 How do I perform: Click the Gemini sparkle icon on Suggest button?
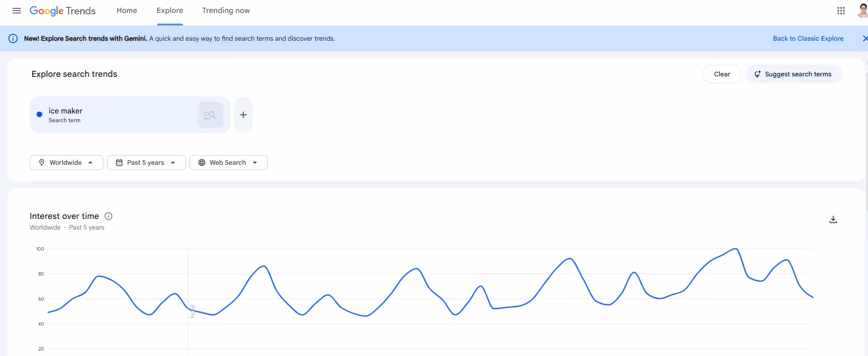point(757,74)
